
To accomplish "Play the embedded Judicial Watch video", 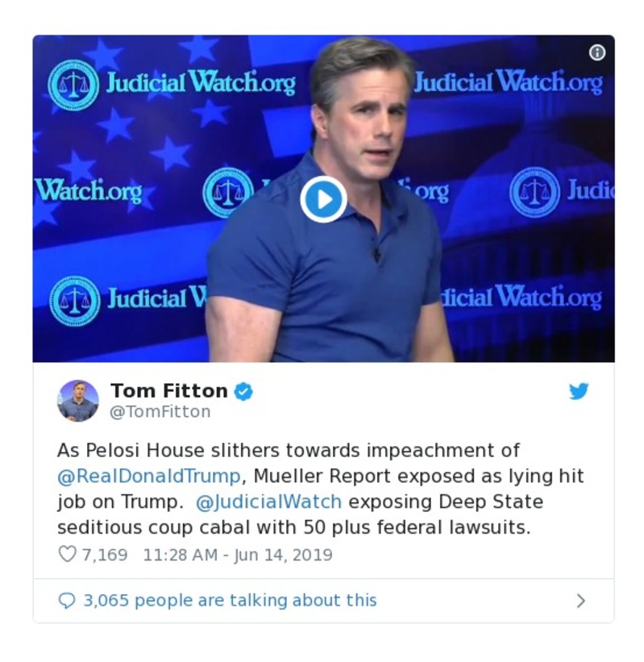I will pos(323,199).
